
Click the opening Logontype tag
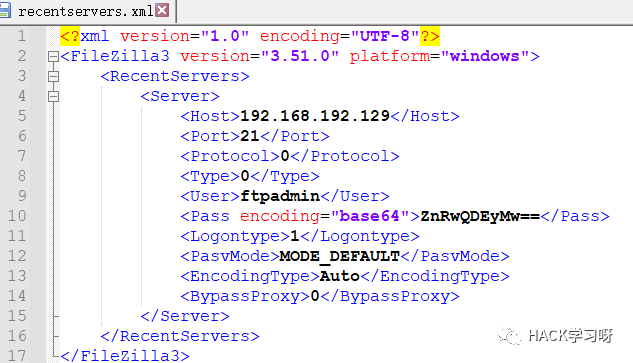[235, 236]
